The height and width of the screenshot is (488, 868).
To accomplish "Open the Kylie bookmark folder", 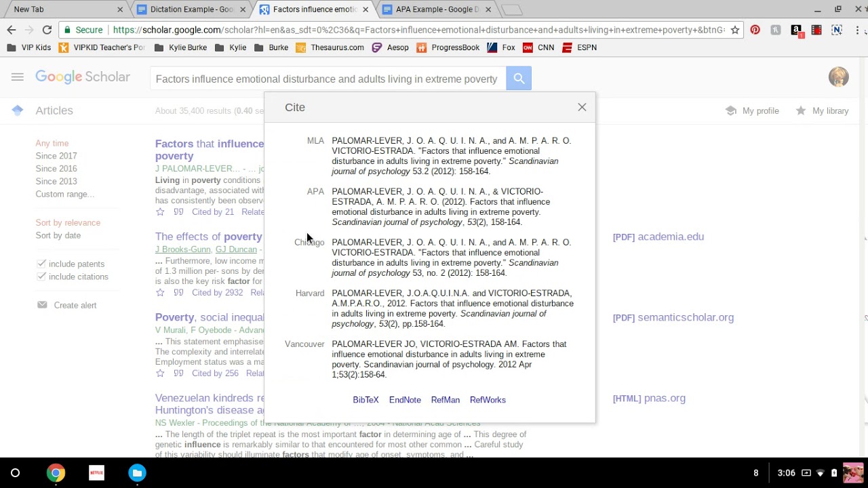I will point(231,47).
